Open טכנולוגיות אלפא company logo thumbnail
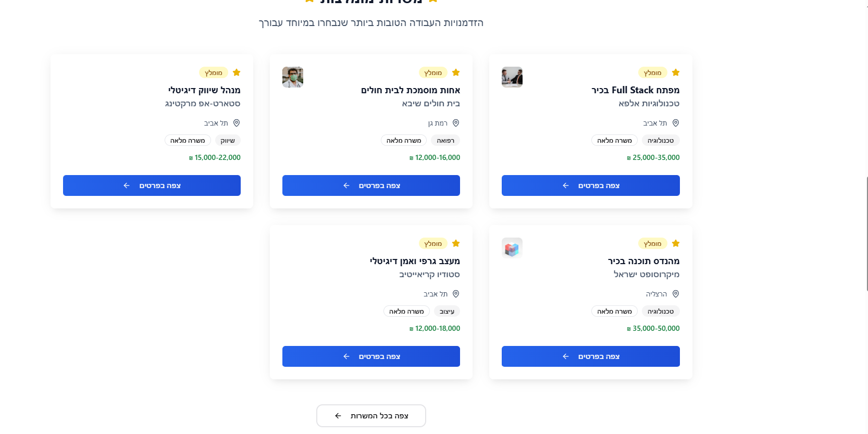 click(512, 77)
